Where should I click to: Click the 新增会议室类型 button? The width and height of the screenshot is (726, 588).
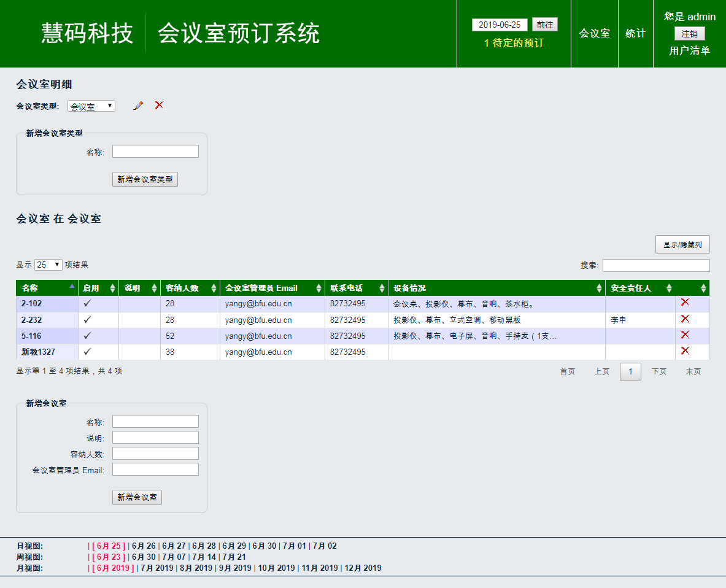coord(145,179)
